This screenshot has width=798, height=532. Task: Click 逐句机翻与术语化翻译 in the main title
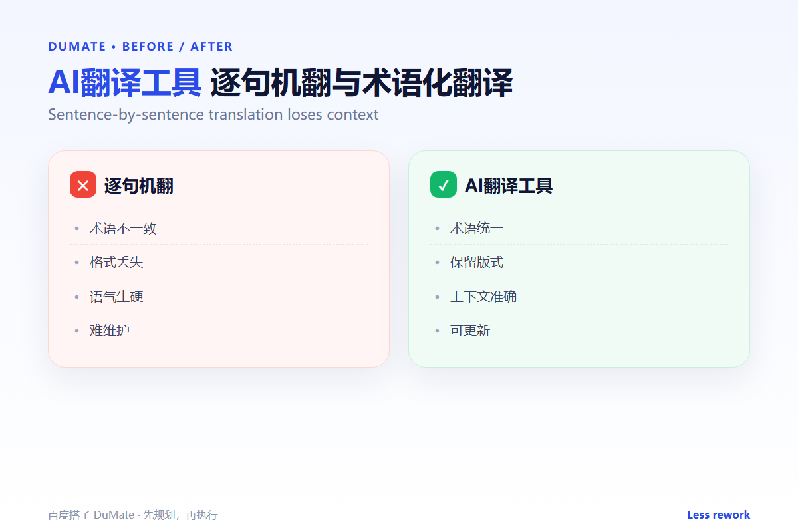[361, 83]
